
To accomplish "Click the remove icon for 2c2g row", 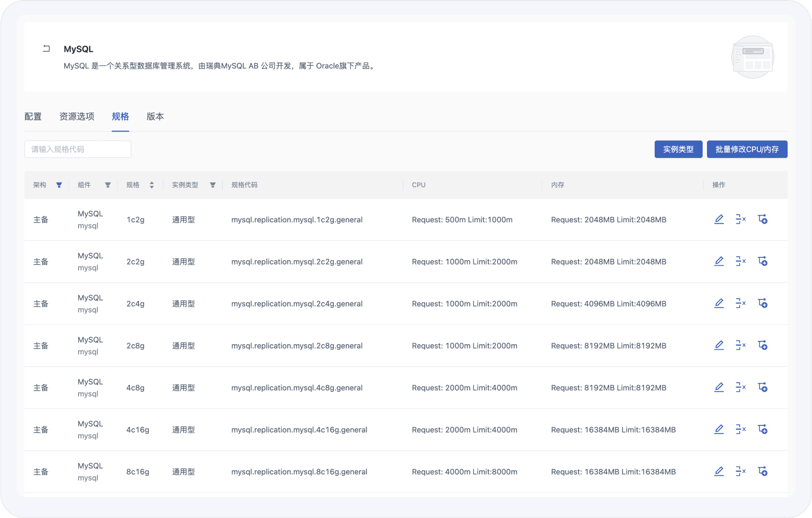I will click(x=740, y=262).
